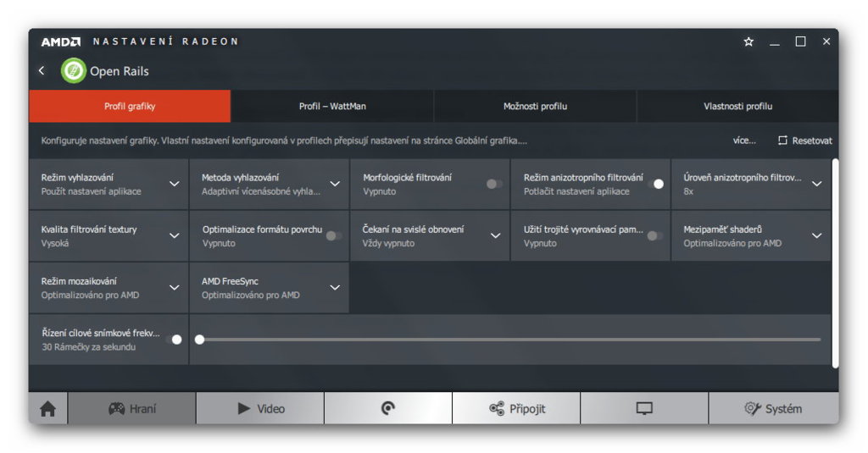Viewport: 868px width, 453px height.
Task: Expand the AMD FreeSync dropdown
Action: [x=335, y=288]
